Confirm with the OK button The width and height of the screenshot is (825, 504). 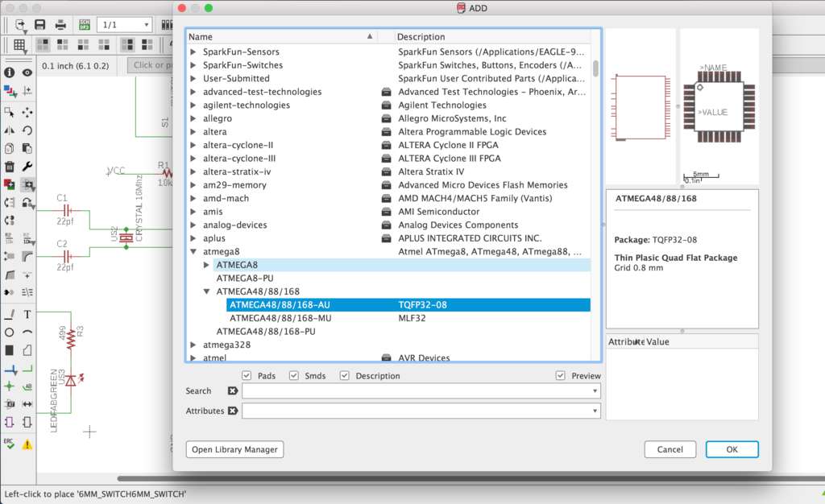pyautogui.click(x=732, y=449)
